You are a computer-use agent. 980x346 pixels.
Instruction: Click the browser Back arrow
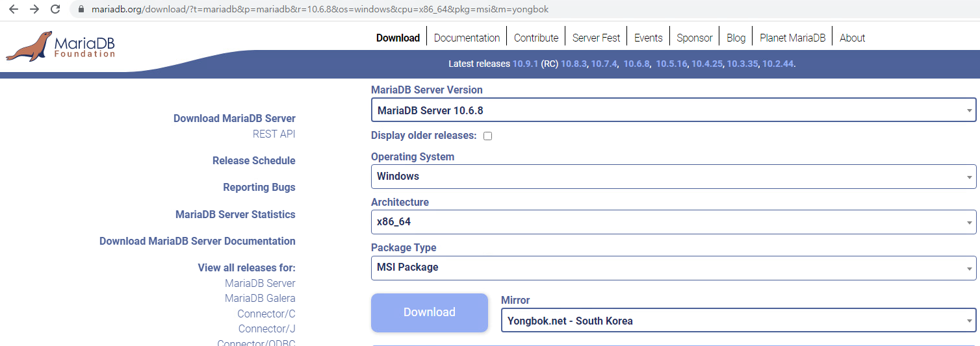14,9
